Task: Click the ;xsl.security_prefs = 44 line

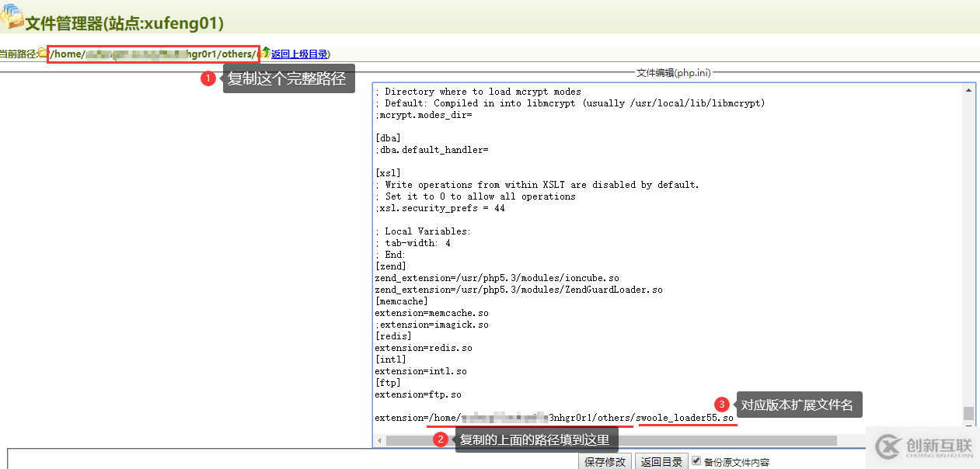Action: (440, 208)
